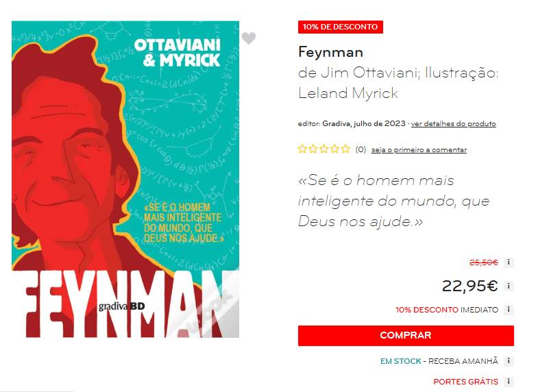
Task: Buy the book with Comprar button
Action: tap(406, 336)
